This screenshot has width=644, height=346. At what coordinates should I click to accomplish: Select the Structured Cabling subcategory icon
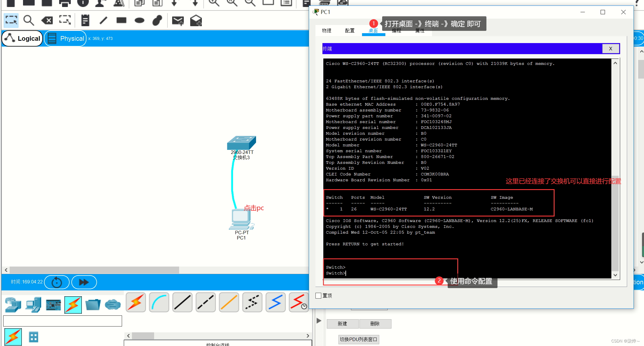point(33,337)
